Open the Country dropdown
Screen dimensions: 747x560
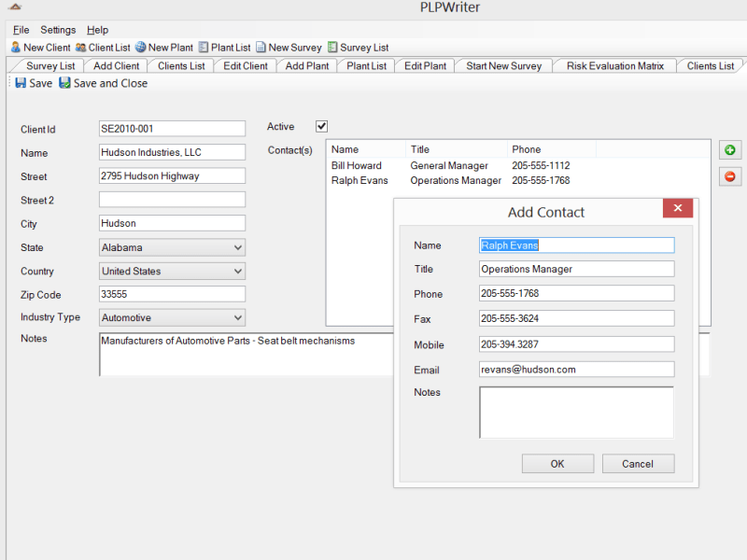click(x=237, y=271)
